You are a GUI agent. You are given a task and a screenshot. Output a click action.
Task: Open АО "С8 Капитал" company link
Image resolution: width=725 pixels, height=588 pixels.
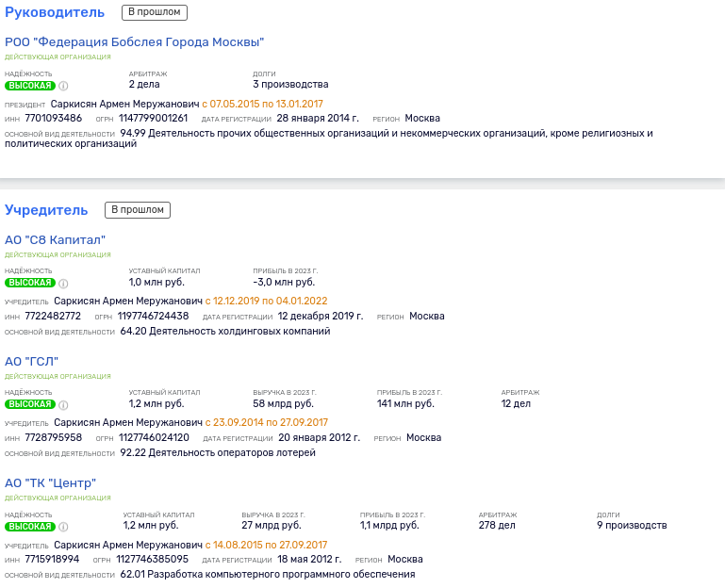pyautogui.click(x=55, y=240)
